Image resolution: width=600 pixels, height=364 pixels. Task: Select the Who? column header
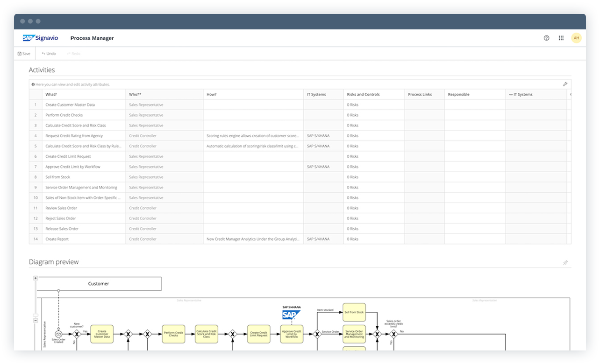136,94
